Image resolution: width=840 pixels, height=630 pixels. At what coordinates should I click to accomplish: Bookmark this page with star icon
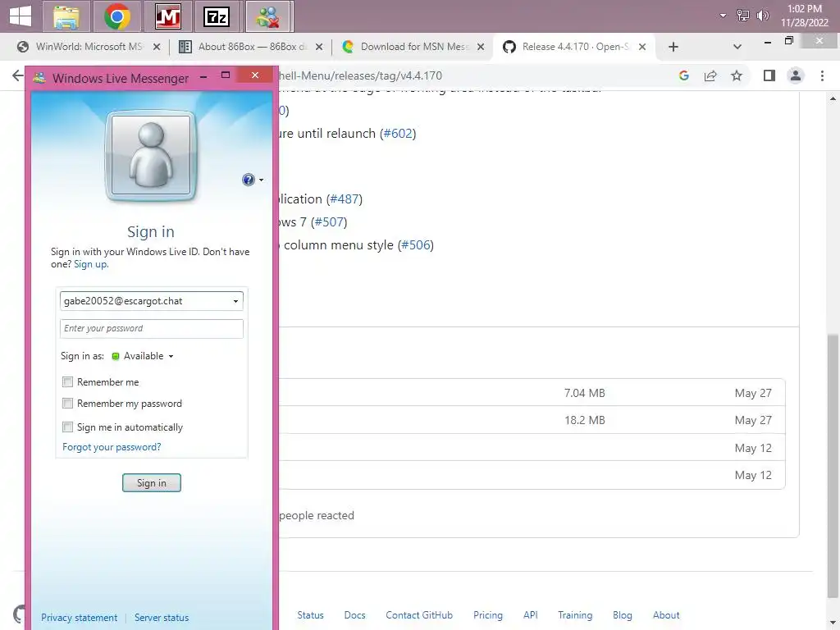[737, 75]
